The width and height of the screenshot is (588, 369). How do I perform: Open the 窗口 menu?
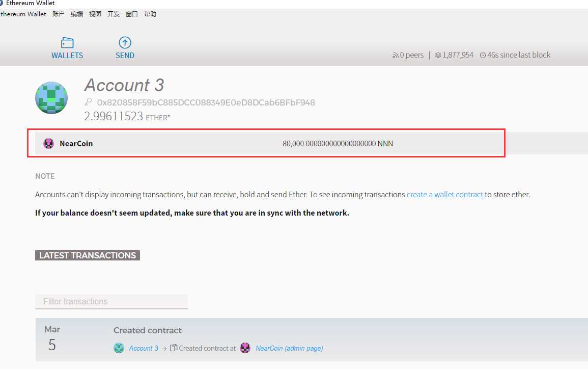132,14
